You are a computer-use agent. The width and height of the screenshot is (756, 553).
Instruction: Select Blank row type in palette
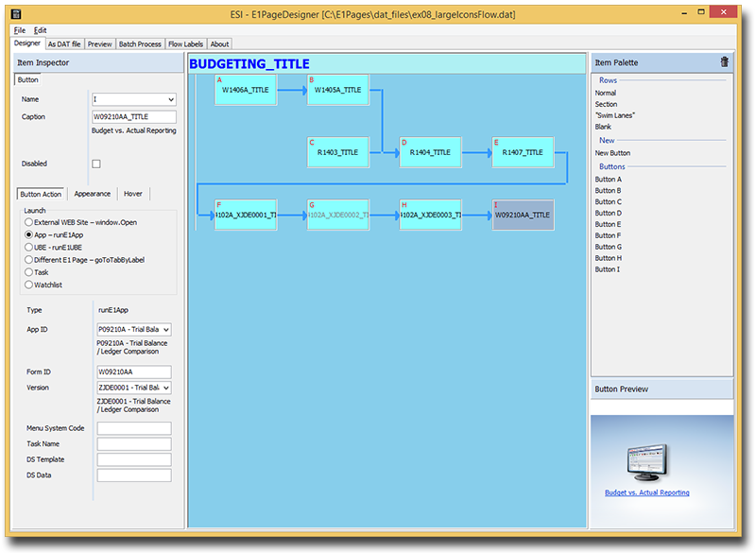[603, 127]
